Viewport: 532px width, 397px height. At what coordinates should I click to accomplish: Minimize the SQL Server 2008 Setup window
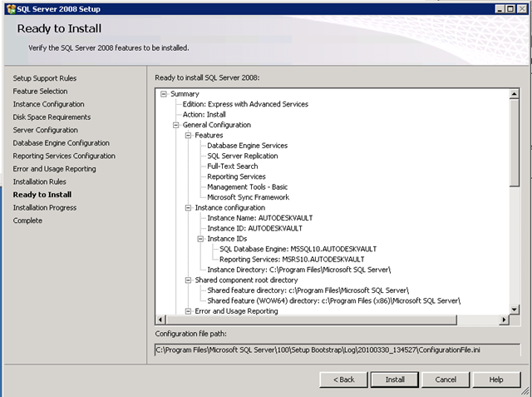tap(499, 9)
